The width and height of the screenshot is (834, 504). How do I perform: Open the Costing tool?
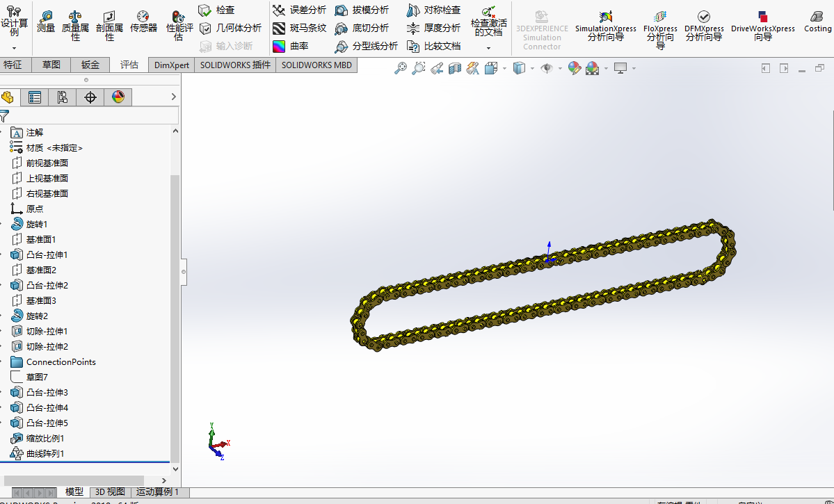click(x=817, y=22)
